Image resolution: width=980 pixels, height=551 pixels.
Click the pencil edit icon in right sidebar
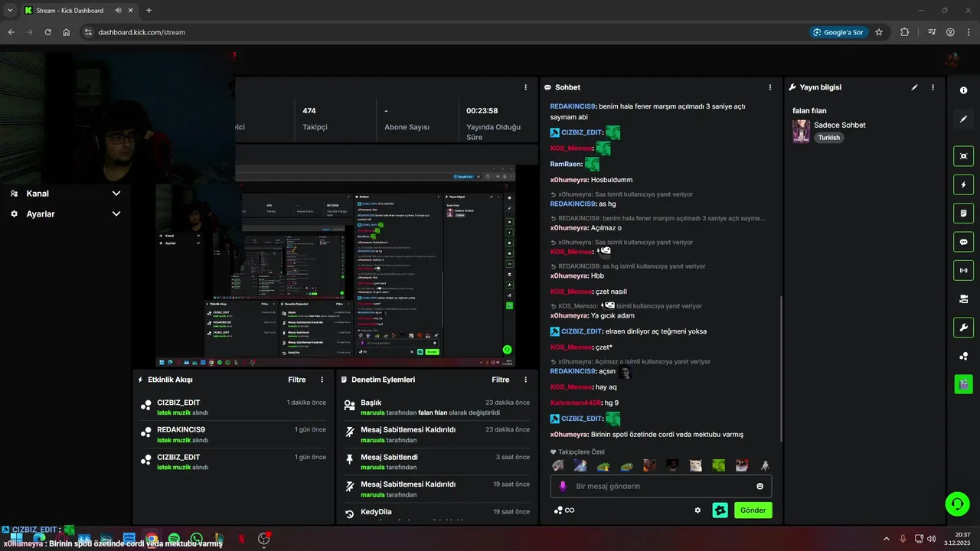point(963,119)
